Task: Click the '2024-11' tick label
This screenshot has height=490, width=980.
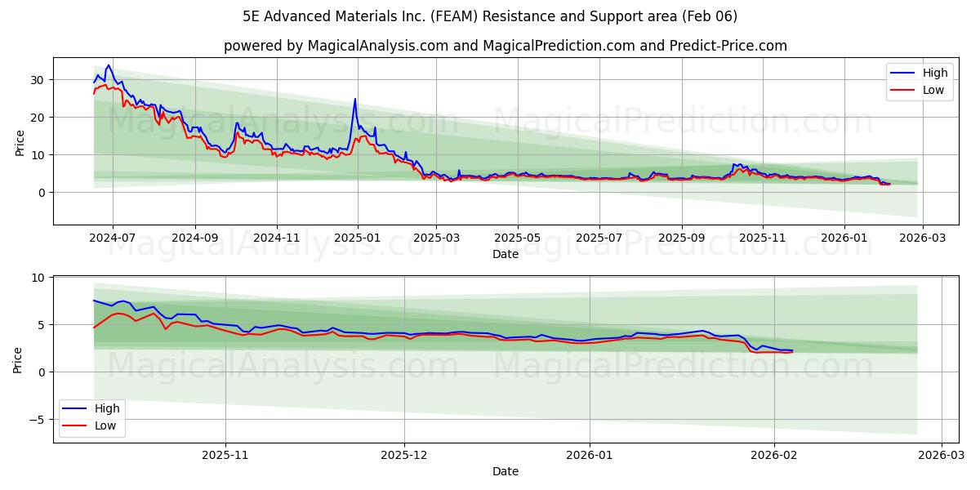Action: pyautogui.click(x=277, y=238)
